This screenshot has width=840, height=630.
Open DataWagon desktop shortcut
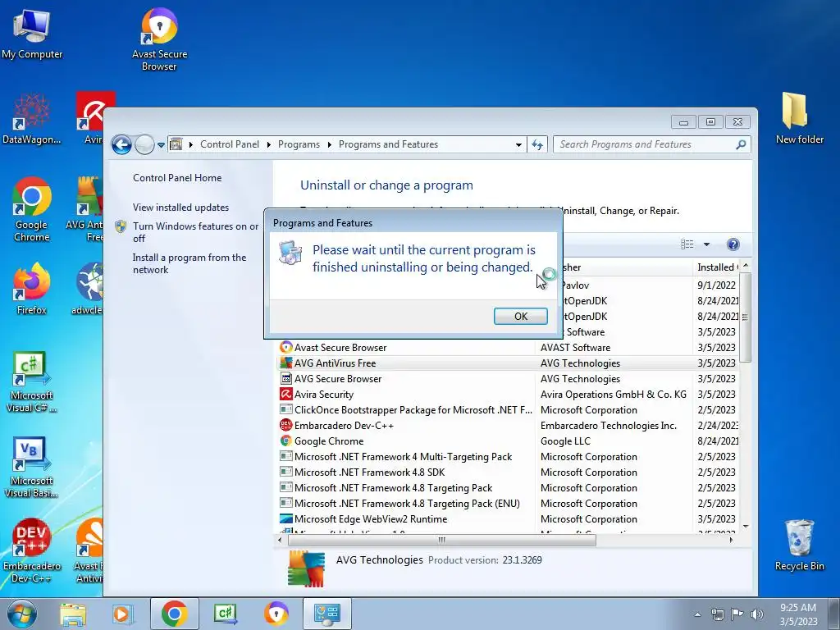(x=32, y=119)
